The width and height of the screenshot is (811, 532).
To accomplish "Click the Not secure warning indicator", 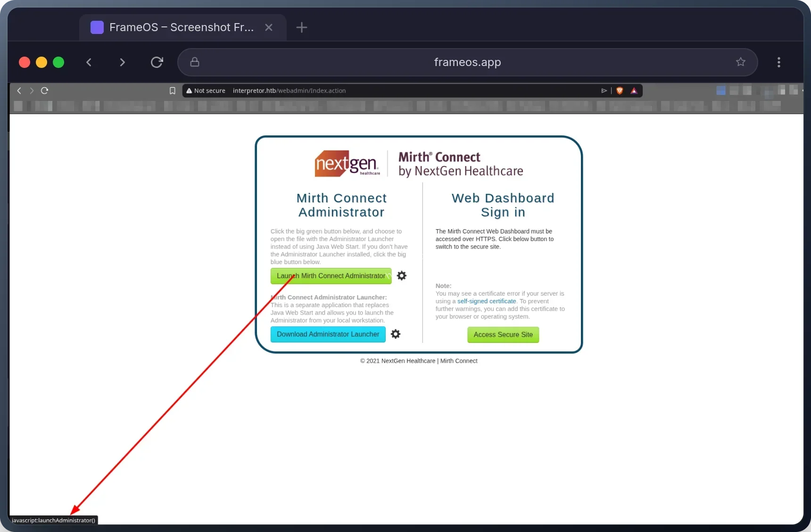I will [206, 91].
